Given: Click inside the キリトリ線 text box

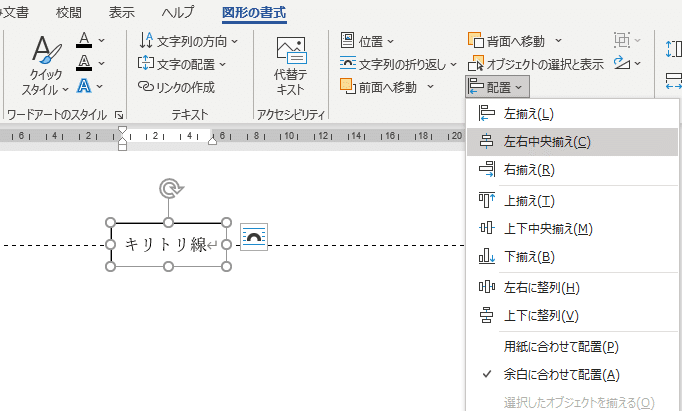Looking at the screenshot, I should [165, 244].
